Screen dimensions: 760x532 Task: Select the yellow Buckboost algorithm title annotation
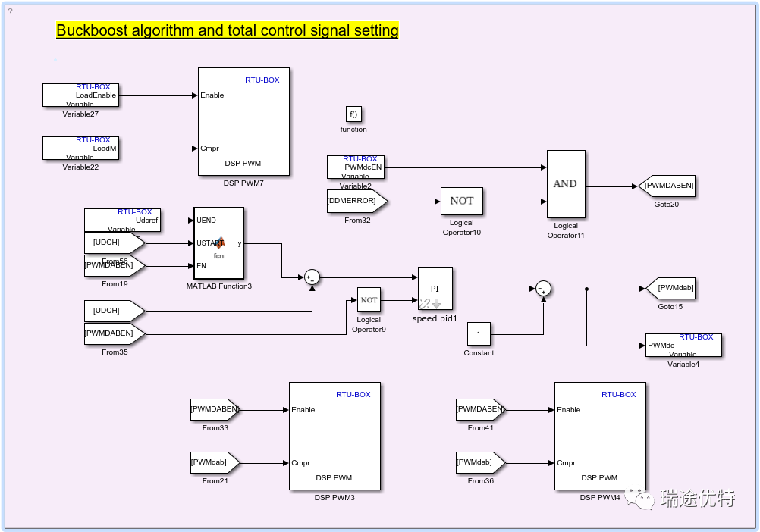point(227,31)
